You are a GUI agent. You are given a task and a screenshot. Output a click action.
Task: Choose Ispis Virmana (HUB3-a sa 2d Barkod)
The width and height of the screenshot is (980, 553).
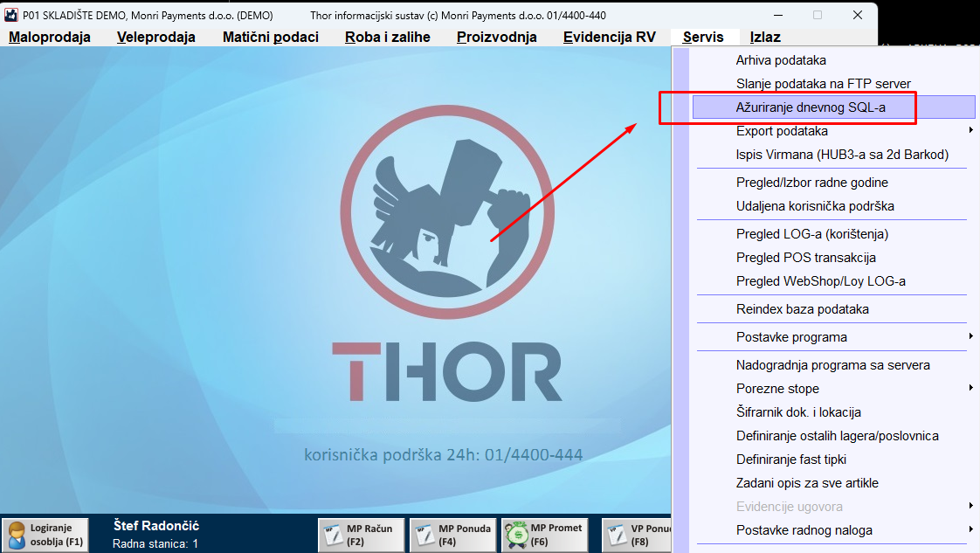coord(834,155)
